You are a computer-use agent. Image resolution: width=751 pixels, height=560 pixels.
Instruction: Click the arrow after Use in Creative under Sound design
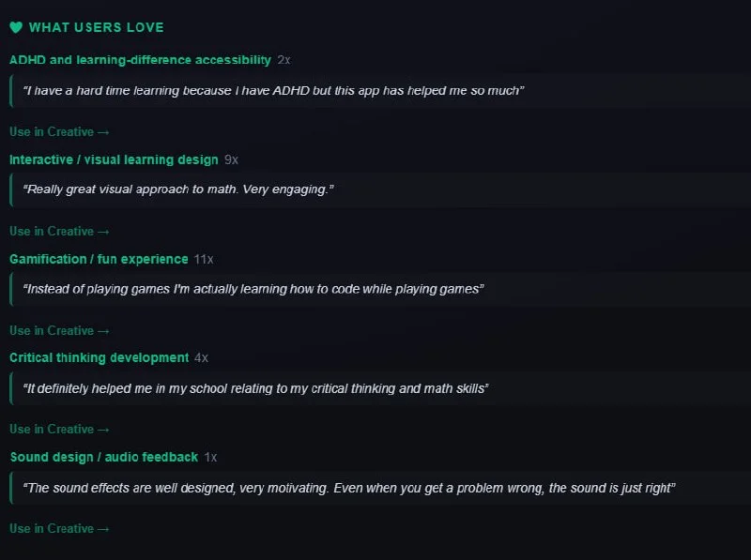pos(103,529)
